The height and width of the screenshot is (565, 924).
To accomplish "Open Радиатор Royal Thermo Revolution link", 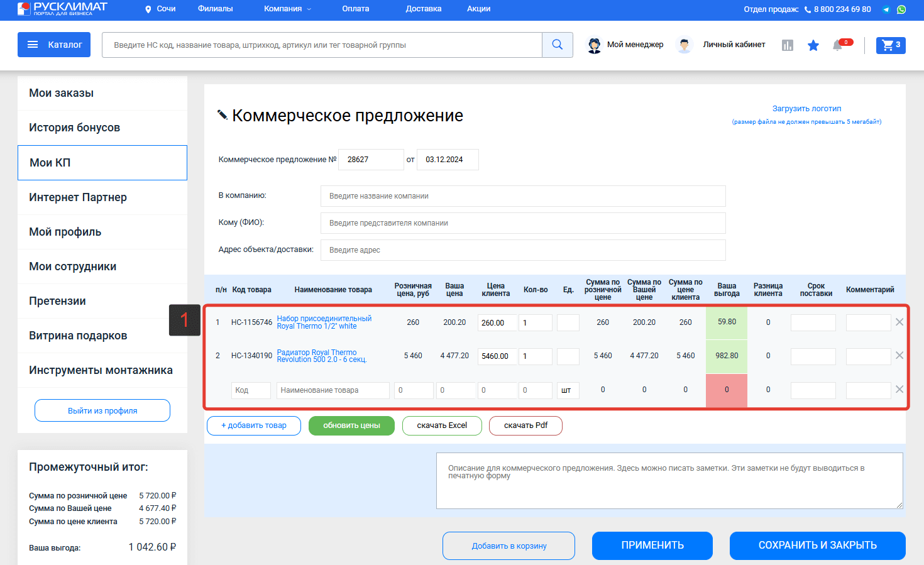I will pyautogui.click(x=322, y=356).
